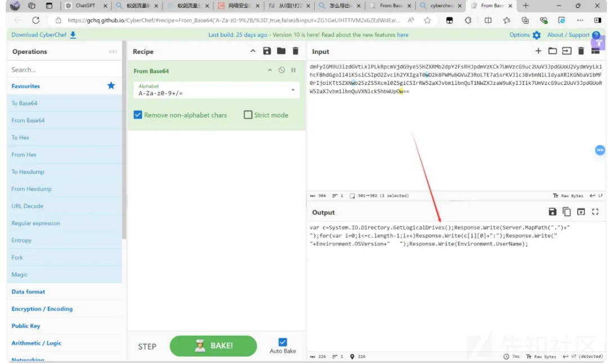Set breakpoint on From Base64
Viewport: 608px width, 364px height.
click(x=293, y=70)
